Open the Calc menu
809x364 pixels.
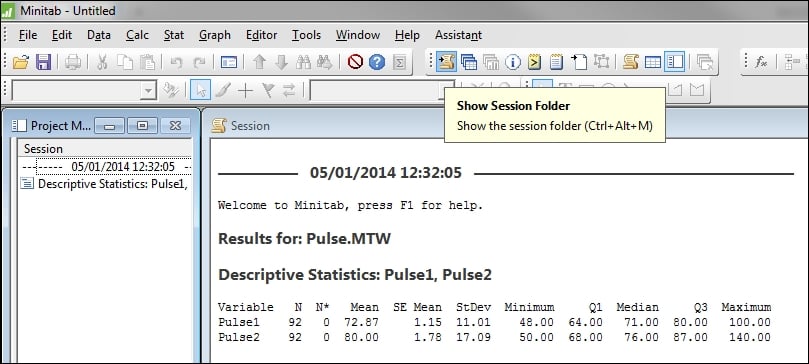[x=137, y=35]
